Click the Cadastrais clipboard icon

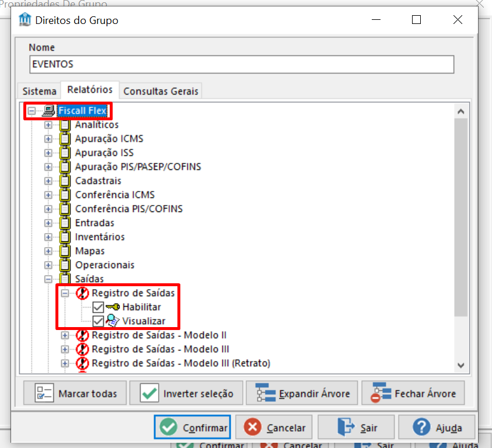[x=65, y=181]
